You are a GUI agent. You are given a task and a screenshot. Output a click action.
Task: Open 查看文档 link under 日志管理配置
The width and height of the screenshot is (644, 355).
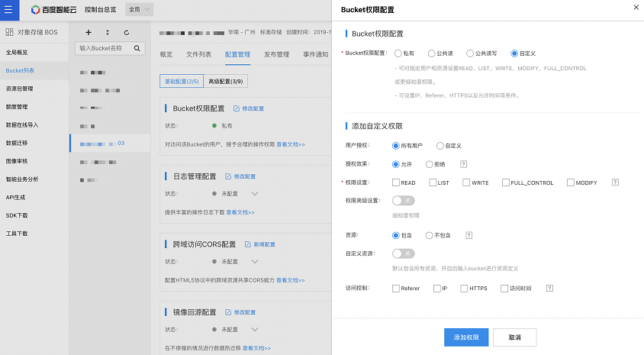click(x=240, y=212)
